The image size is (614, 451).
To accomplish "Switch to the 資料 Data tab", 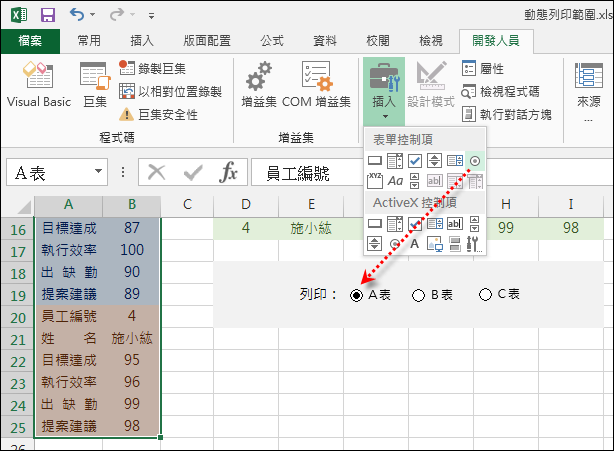I will 325,41.
